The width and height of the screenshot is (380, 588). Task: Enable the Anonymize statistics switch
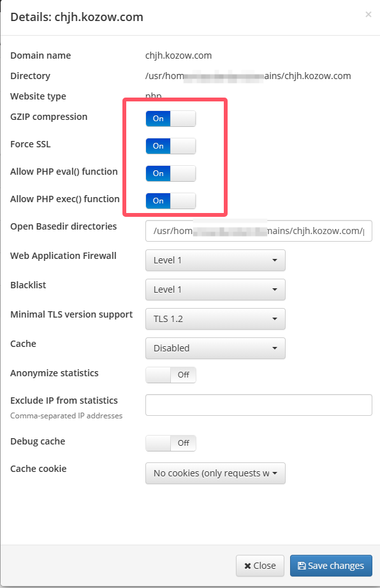tap(170, 374)
